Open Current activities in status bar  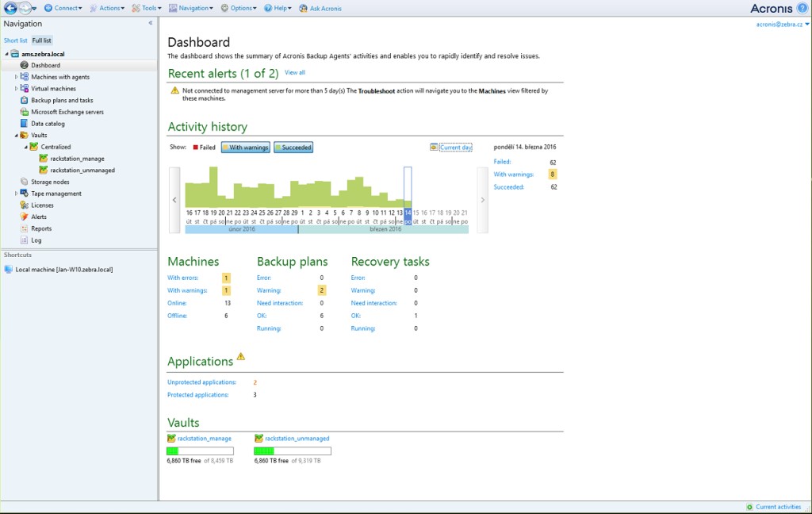click(x=778, y=507)
